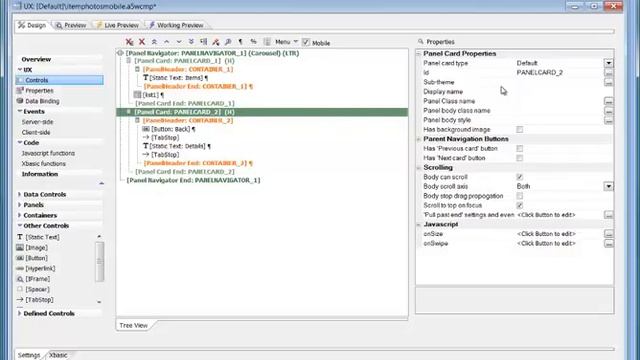The image size is (640, 360).
Task: Switch to the Preview tab
Action: [x=71, y=25]
